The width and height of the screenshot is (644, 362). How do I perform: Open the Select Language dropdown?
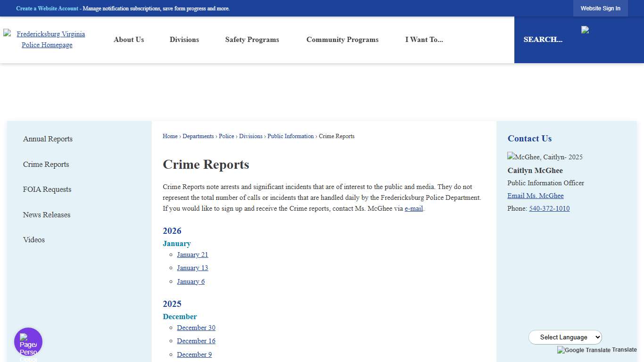(x=565, y=337)
